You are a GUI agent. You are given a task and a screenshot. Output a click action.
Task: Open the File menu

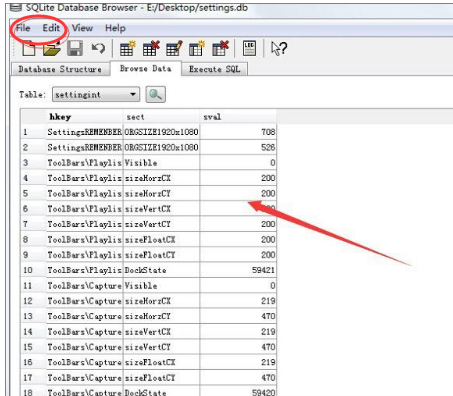click(x=23, y=28)
